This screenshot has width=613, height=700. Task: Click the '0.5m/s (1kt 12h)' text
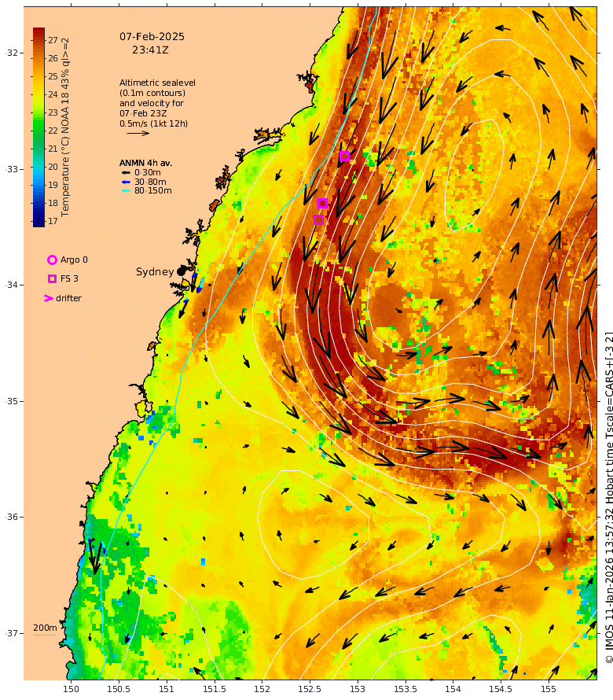pos(153,123)
